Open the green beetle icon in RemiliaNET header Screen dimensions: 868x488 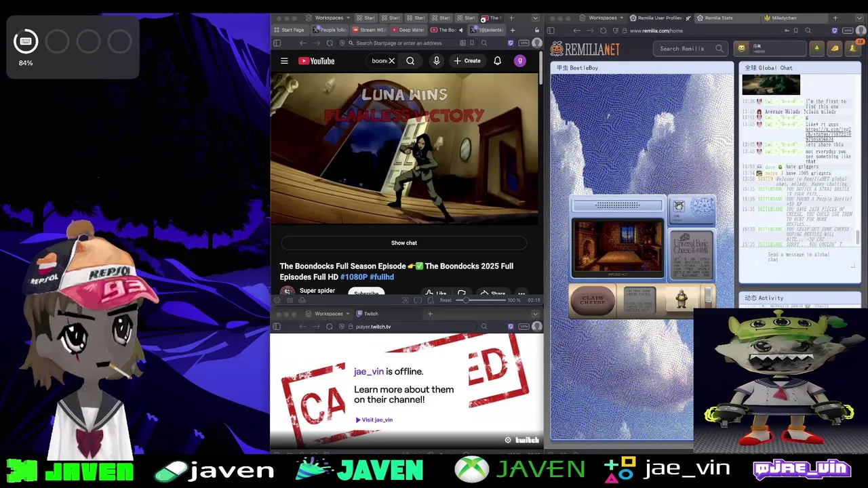coord(816,48)
